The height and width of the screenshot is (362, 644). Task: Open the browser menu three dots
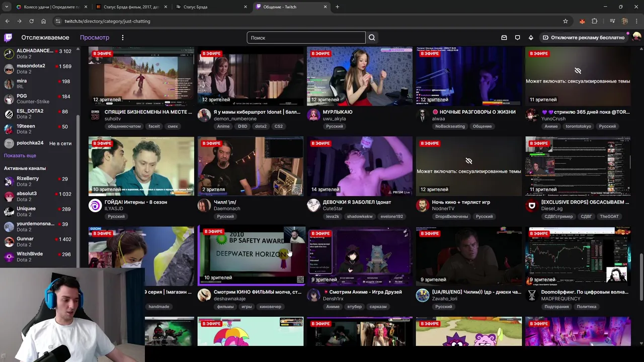636,21
